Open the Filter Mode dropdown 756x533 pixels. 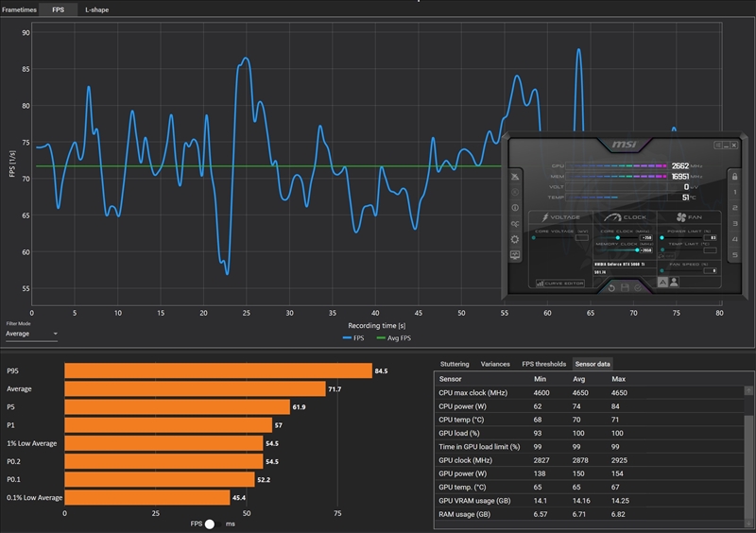[x=31, y=334]
